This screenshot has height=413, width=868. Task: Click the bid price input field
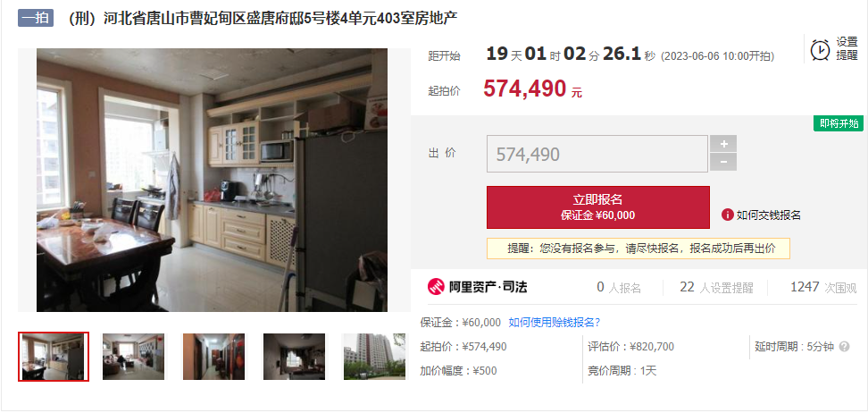pos(597,154)
